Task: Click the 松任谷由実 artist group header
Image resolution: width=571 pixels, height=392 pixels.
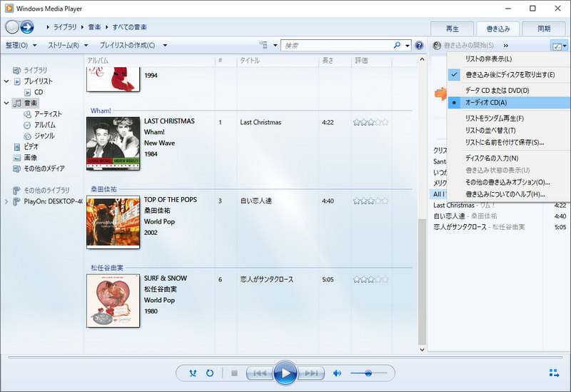Action: 107,268
